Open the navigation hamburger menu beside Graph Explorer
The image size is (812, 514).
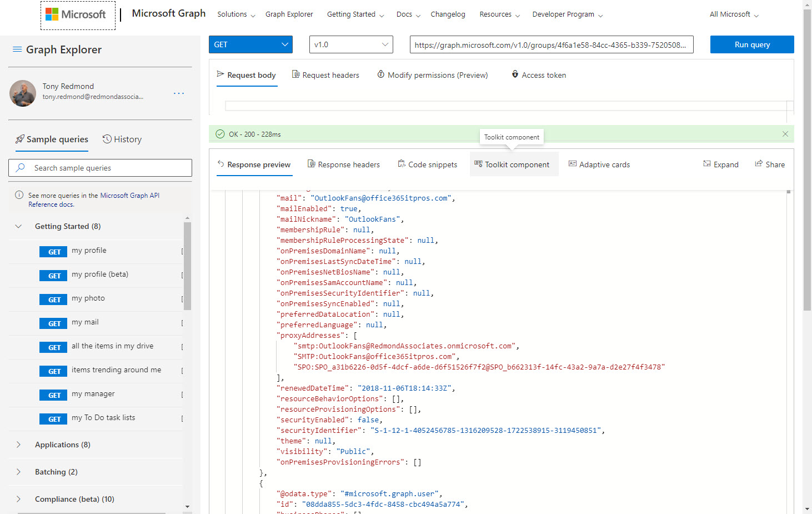coord(17,49)
